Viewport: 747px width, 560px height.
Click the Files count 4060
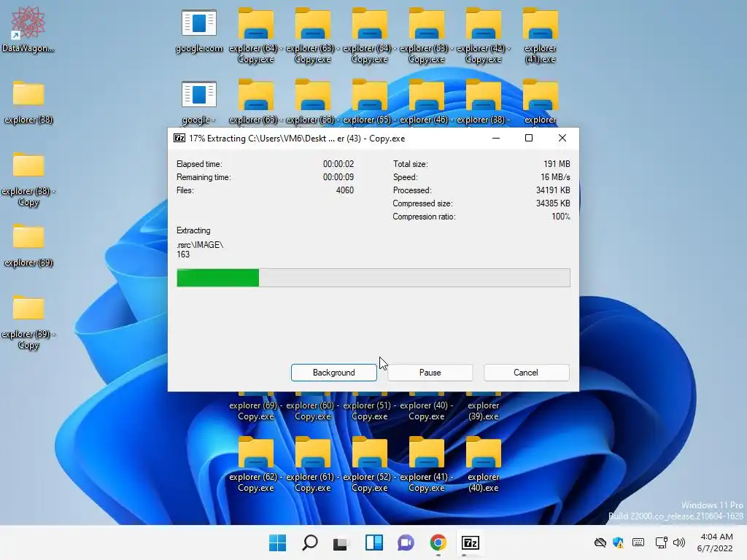[x=344, y=190]
